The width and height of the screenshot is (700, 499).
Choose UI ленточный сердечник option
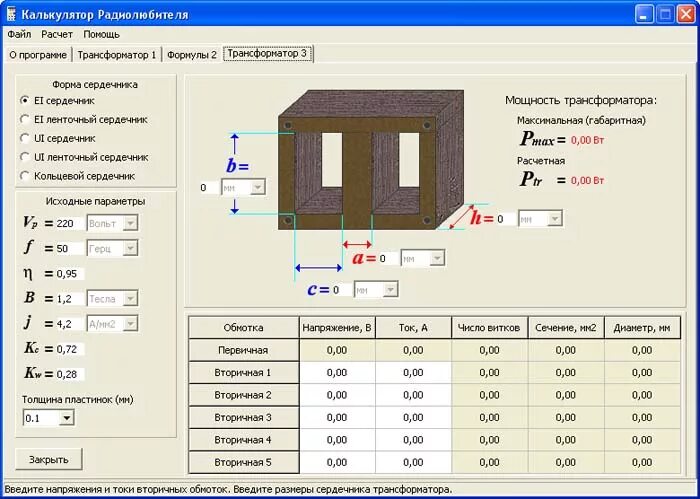84,157
